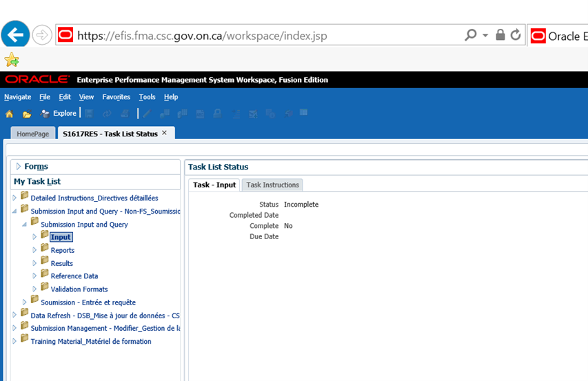Click the browser Back arrow button
Image resolution: width=588 pixels, height=381 pixels.
point(15,34)
